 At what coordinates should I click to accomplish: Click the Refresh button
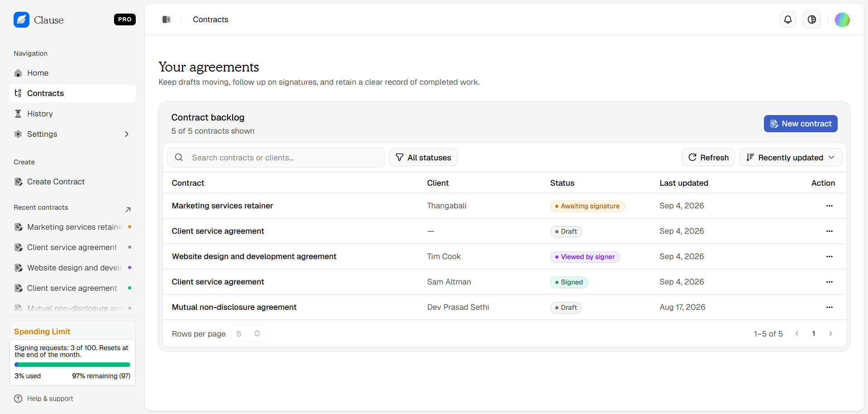pos(708,158)
